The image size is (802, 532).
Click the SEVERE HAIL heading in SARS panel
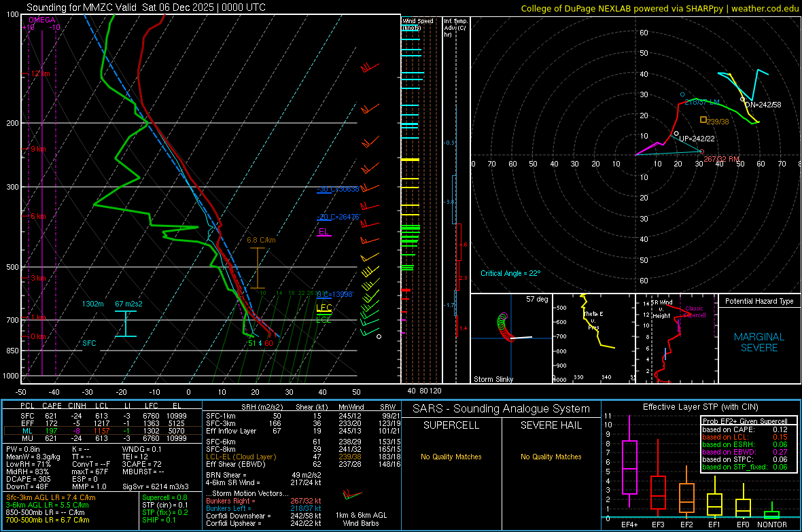point(551,425)
